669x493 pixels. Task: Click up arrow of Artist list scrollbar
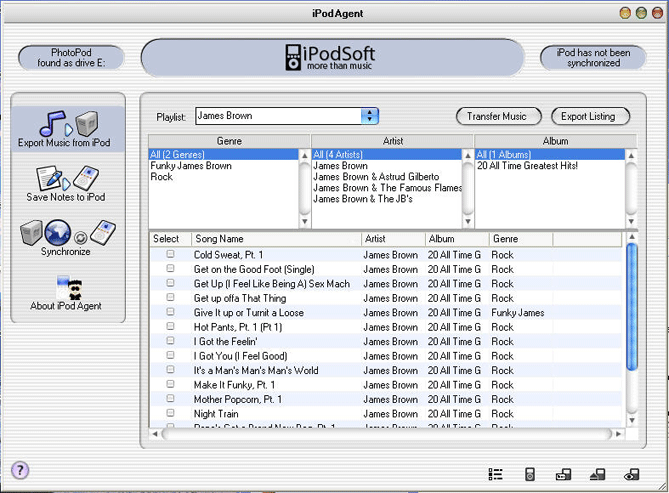pos(468,156)
